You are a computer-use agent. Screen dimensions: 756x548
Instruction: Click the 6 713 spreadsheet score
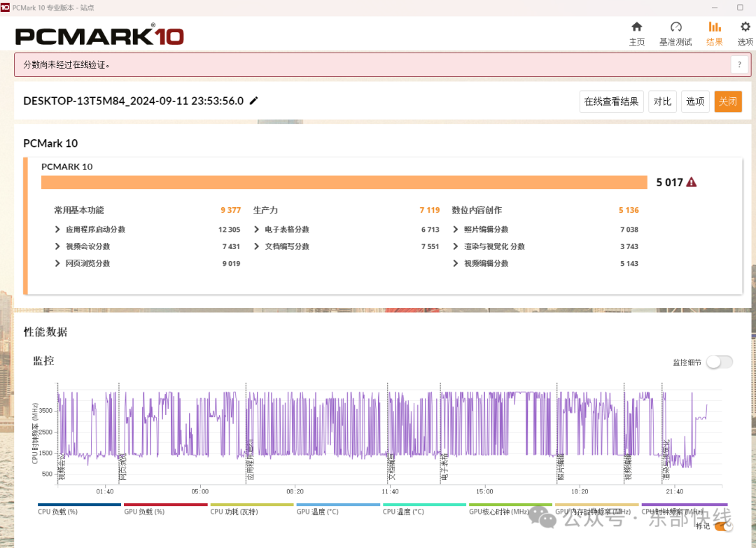pos(430,230)
